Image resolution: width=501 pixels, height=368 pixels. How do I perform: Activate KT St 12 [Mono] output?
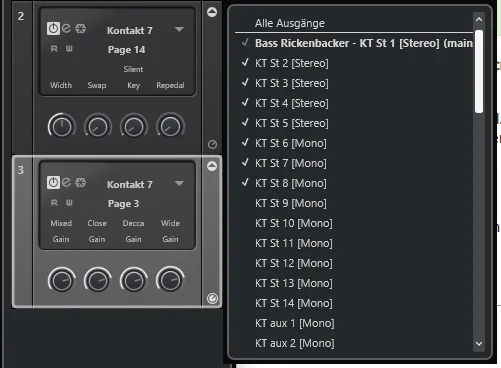(354, 263)
